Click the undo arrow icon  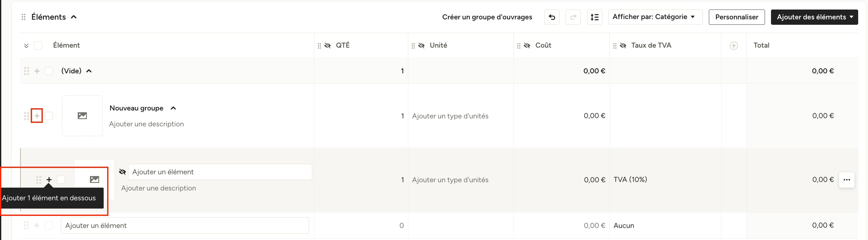click(552, 17)
